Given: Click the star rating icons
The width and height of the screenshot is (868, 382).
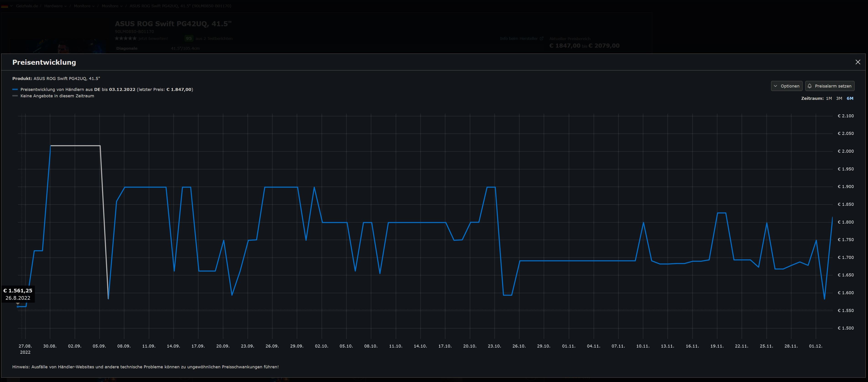Looking at the screenshot, I should pos(126,39).
